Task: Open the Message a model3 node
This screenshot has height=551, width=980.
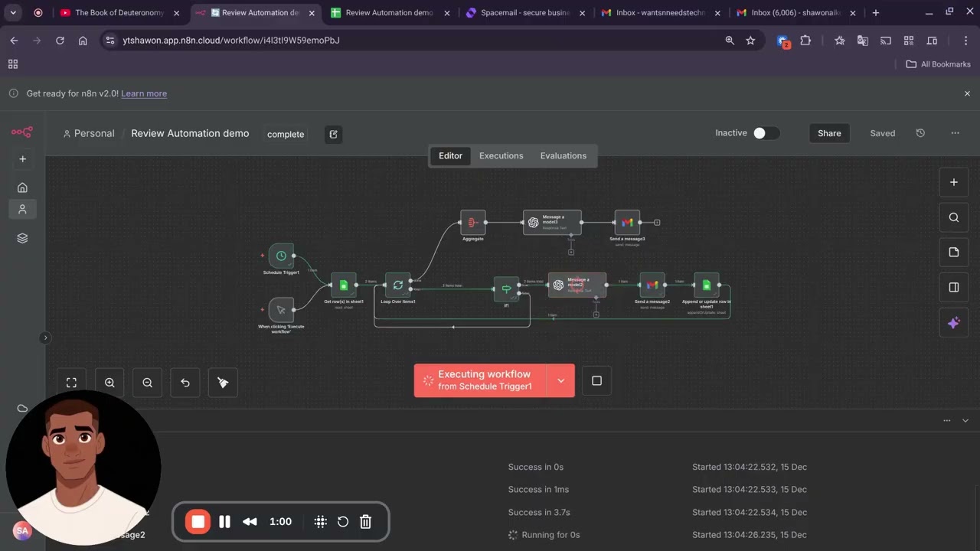Action: tap(552, 223)
